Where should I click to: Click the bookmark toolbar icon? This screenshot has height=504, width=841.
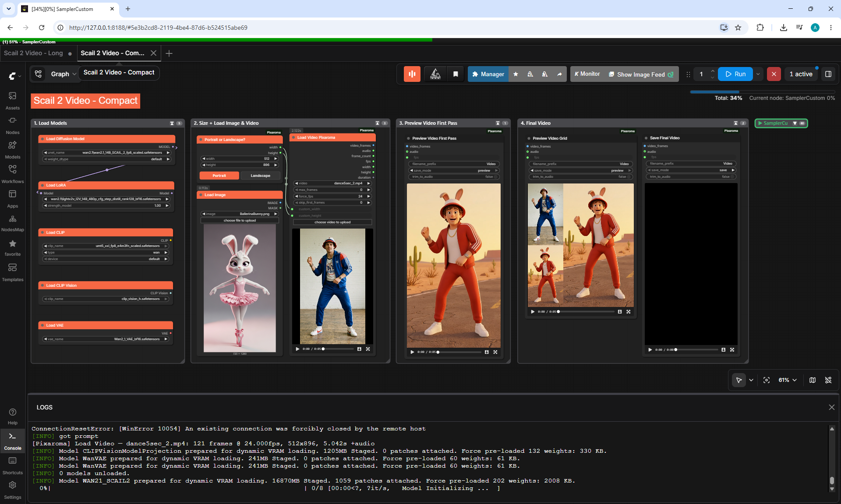point(456,74)
